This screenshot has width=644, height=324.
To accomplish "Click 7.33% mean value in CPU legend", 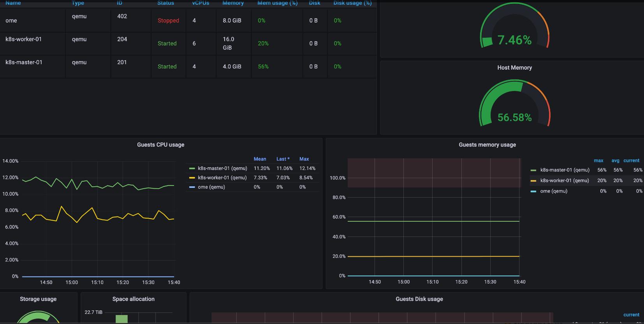I will pyautogui.click(x=260, y=178).
